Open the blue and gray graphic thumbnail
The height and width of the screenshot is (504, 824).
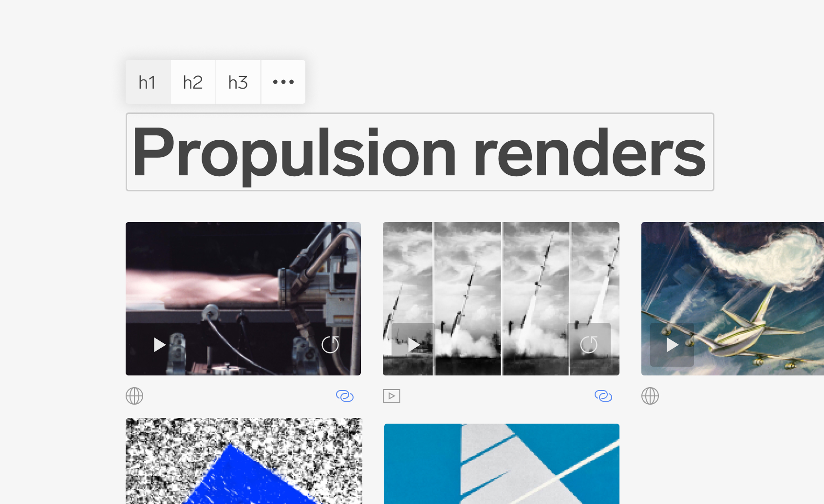coord(502,464)
